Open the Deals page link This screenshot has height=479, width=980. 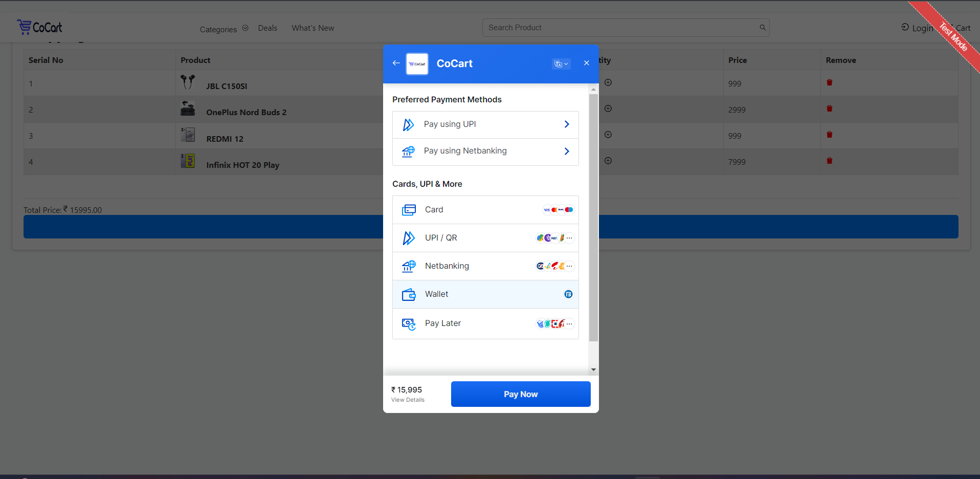click(x=268, y=28)
